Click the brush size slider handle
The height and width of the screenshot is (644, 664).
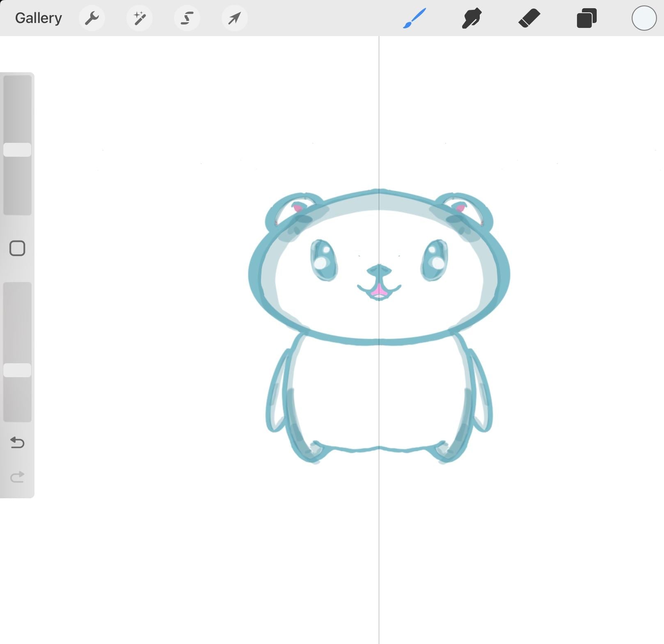tap(17, 150)
